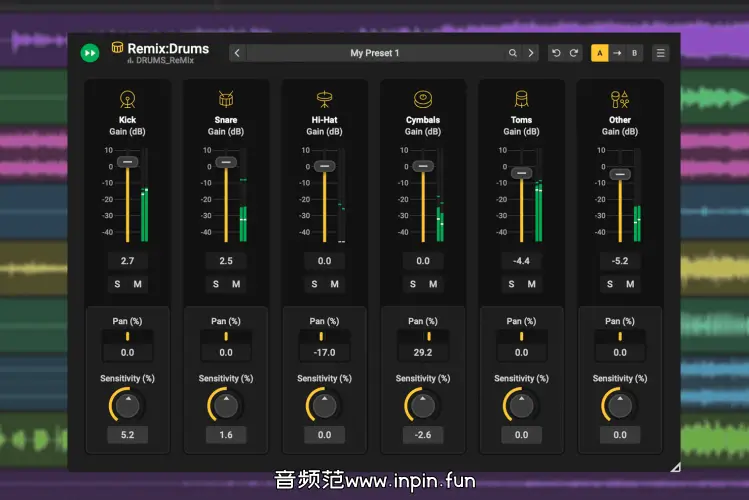Click the Cymbals pan slider
Viewport: 749px width, 500px height.
pyautogui.click(x=423, y=337)
